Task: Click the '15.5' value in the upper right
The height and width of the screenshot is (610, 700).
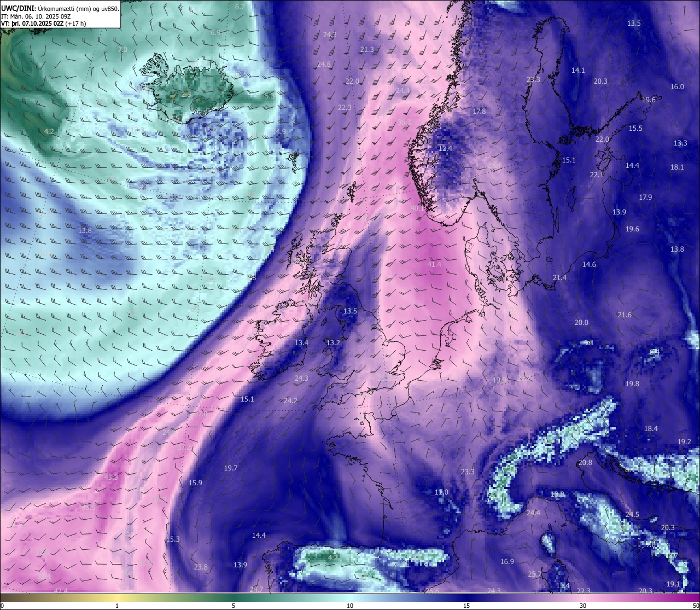Action: pyautogui.click(x=635, y=129)
